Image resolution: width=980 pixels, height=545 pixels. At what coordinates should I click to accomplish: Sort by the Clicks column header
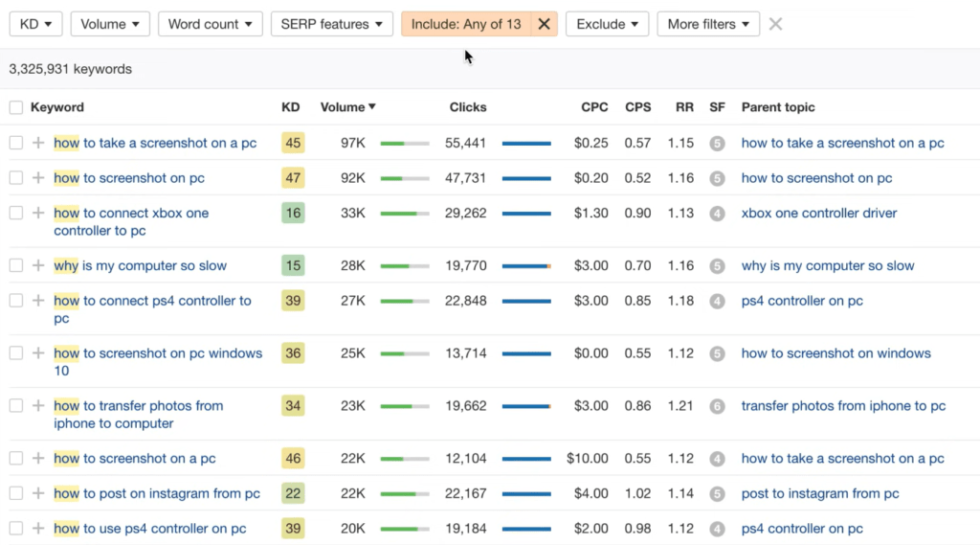468,107
